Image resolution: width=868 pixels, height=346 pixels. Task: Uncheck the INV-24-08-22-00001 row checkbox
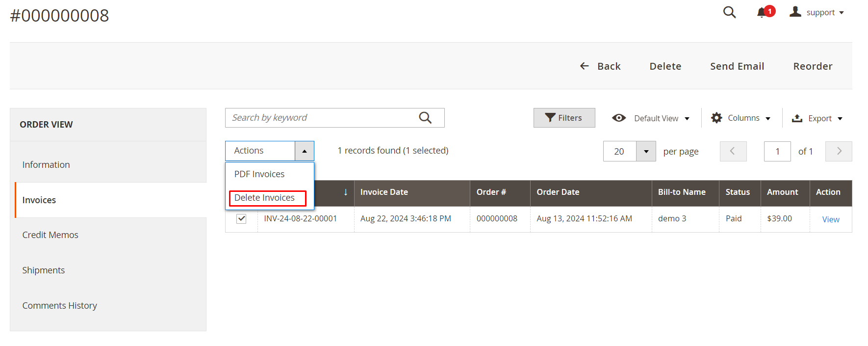click(x=241, y=219)
